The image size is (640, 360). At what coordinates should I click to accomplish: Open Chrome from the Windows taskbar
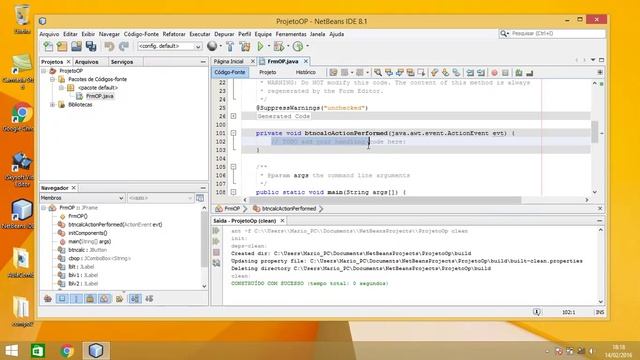pos(67,351)
